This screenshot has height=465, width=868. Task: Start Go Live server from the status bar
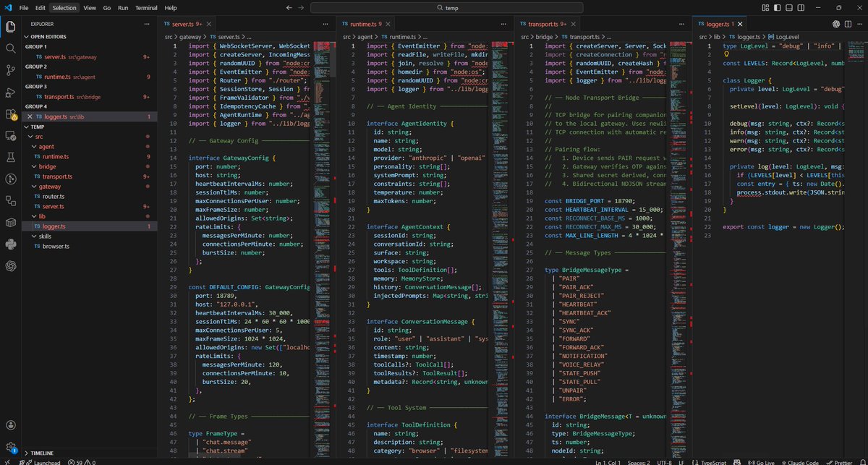click(x=761, y=461)
